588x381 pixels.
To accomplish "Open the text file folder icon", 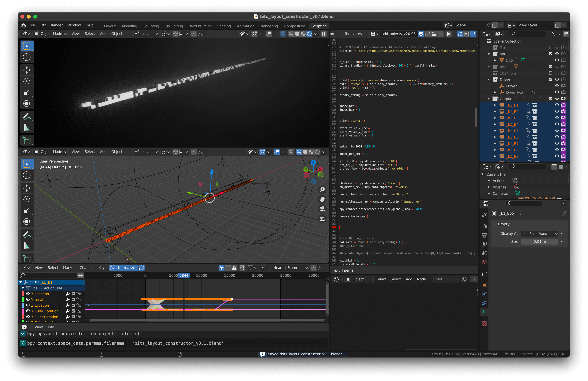I will click(434, 34).
